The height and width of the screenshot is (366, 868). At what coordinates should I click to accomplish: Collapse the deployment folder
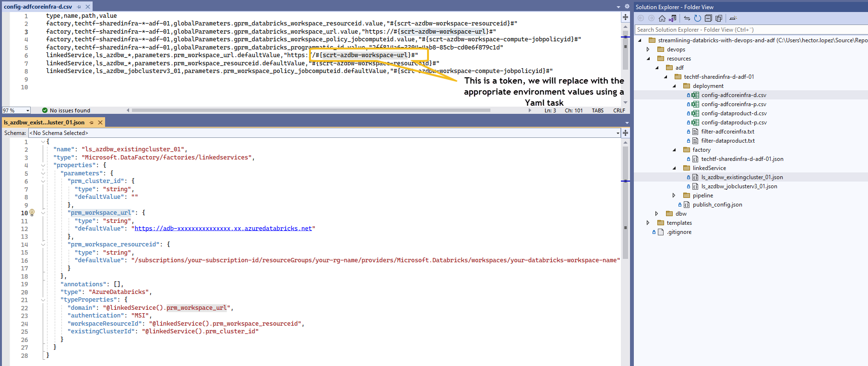pos(674,86)
